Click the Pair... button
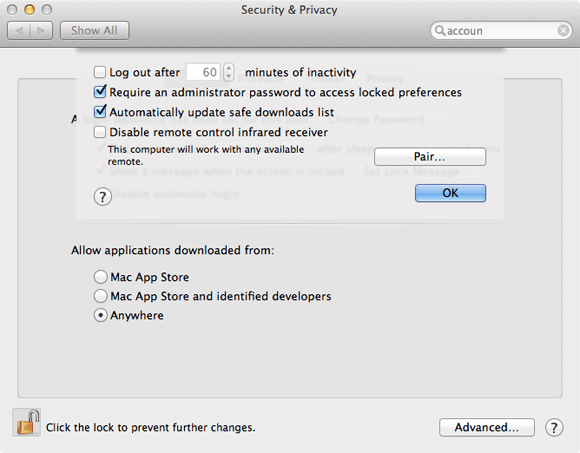 point(430,157)
